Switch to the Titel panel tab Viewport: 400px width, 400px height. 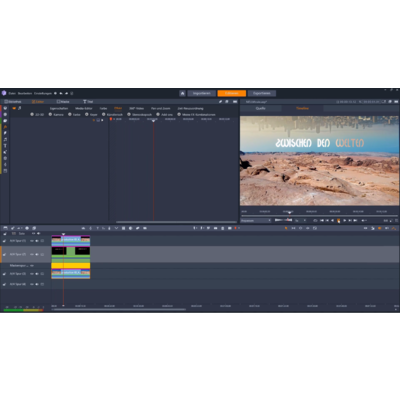88,102
